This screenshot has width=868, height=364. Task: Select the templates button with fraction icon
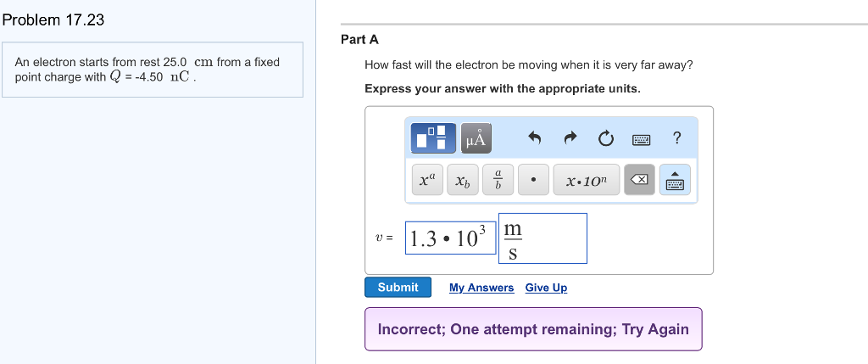[436, 137]
